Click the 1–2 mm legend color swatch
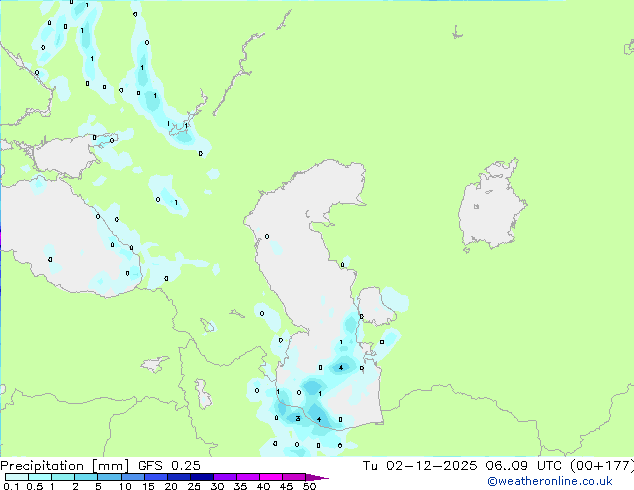The width and height of the screenshot is (634, 490). coord(63,477)
